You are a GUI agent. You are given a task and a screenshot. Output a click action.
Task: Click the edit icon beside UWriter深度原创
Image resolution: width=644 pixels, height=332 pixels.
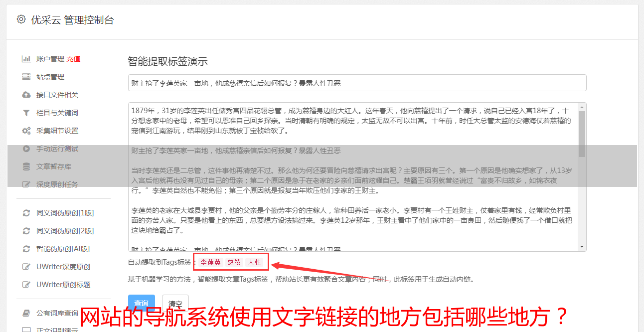(26, 267)
